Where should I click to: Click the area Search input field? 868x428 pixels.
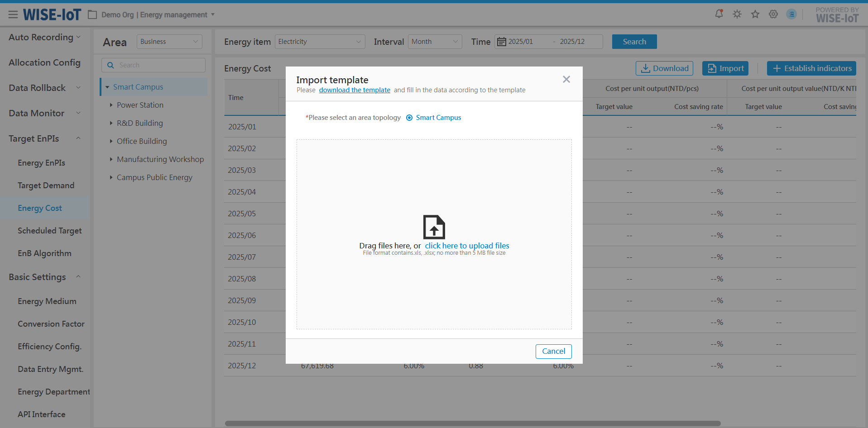point(158,65)
